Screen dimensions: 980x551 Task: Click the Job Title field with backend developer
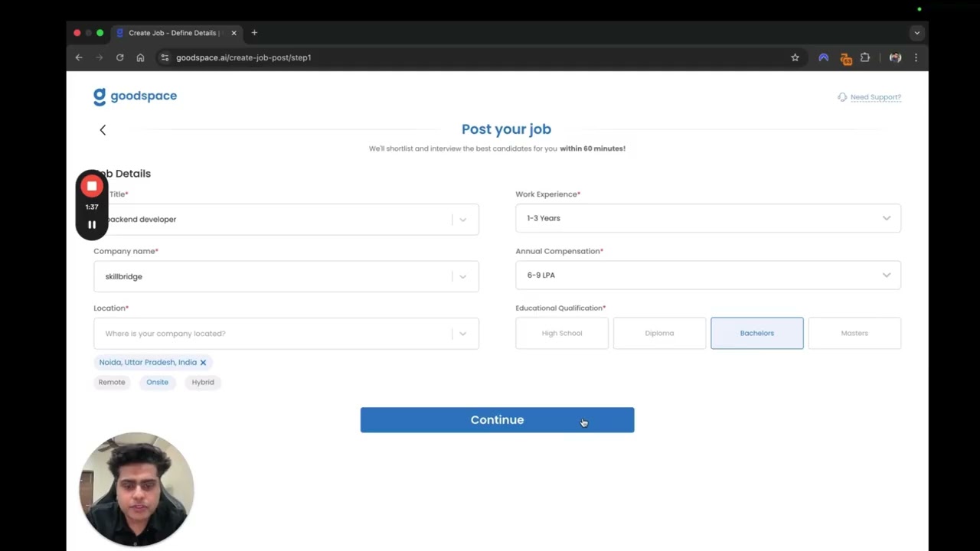(x=286, y=220)
